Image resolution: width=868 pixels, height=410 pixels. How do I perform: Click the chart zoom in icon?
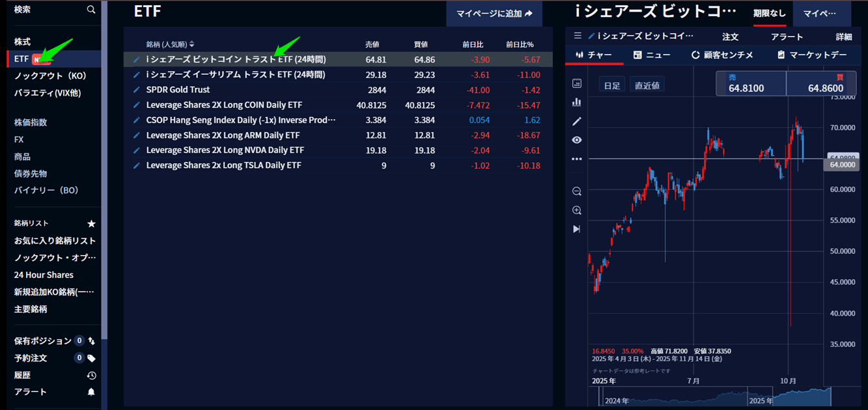[576, 210]
